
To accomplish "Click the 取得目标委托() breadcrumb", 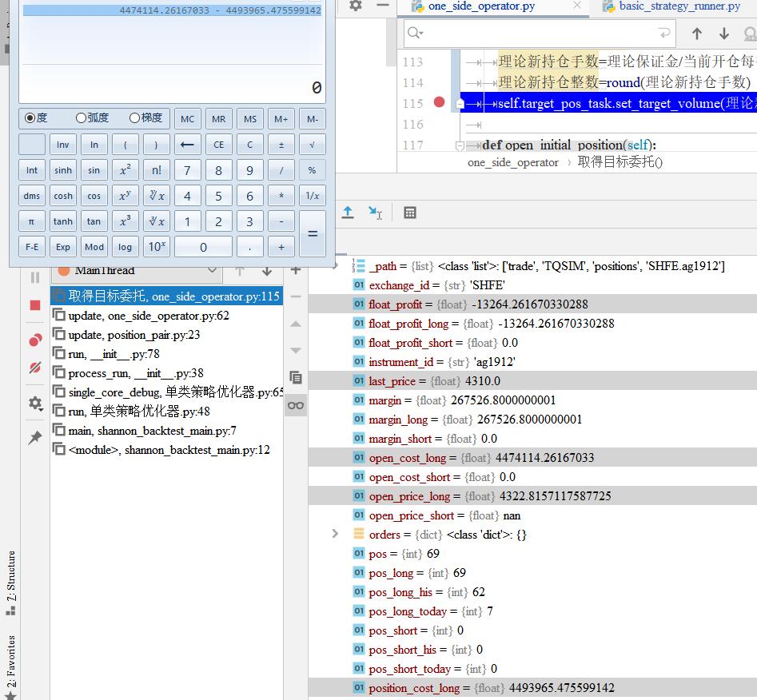I will point(620,162).
